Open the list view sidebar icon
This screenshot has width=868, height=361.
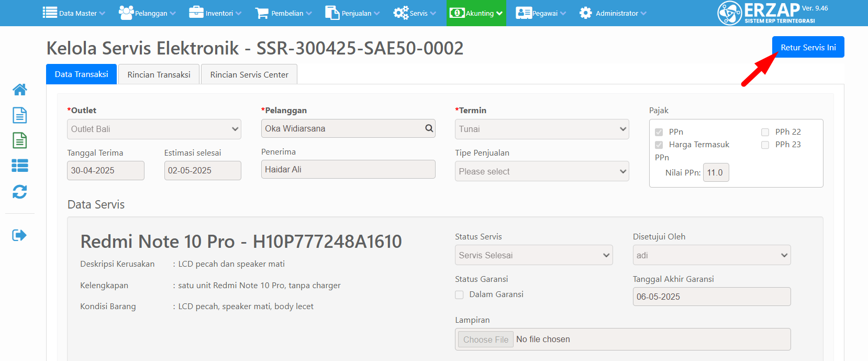point(20,166)
